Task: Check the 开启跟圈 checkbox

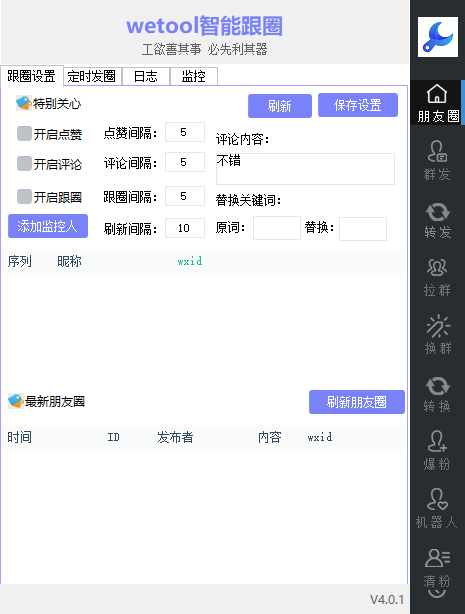Action: (x=24, y=197)
